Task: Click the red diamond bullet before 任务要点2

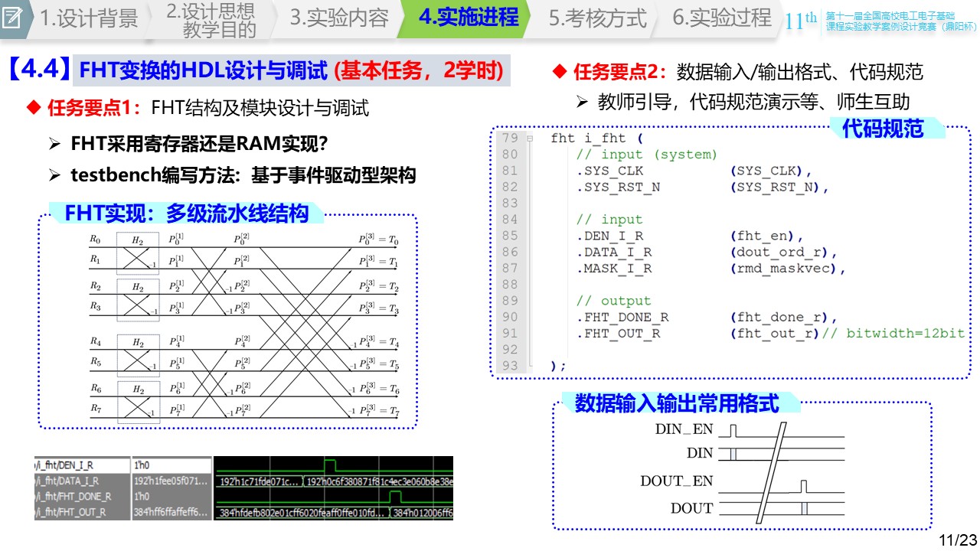Action: 559,73
